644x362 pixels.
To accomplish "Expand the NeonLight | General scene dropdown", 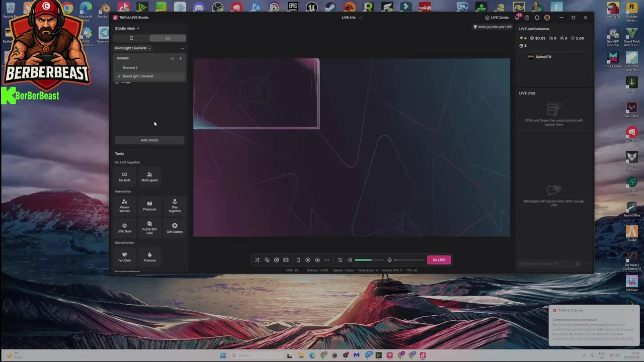I will click(x=133, y=48).
